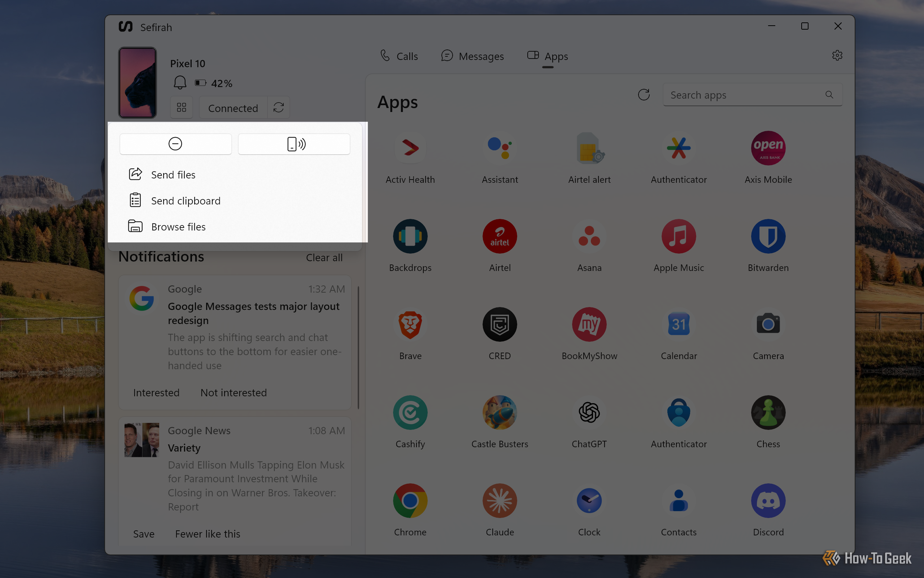924x578 pixels.
Task: Open the CRED app
Action: (500, 334)
